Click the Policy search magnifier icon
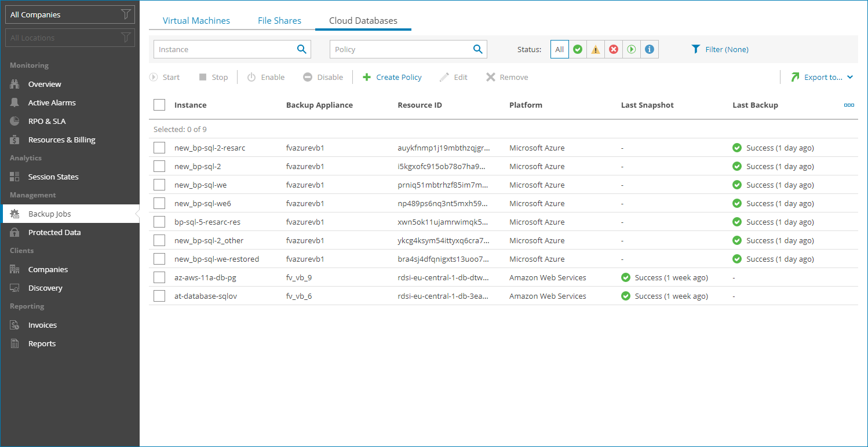 pyautogui.click(x=477, y=49)
